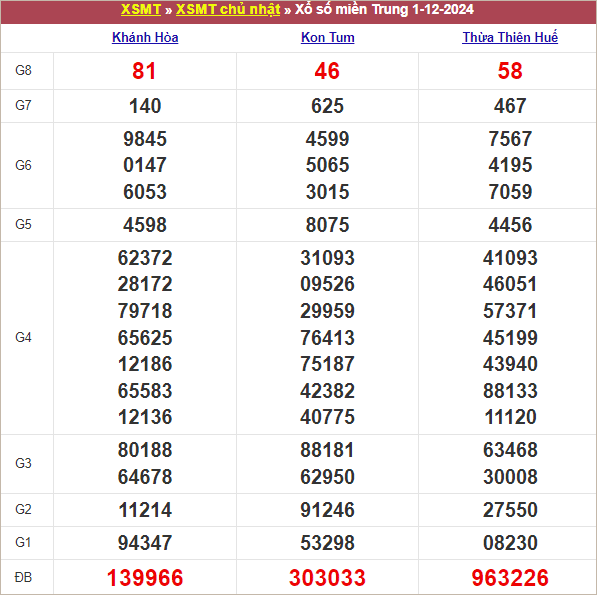Click G6 number 9845
Viewport: 597px width, 595px height.
[145, 139]
